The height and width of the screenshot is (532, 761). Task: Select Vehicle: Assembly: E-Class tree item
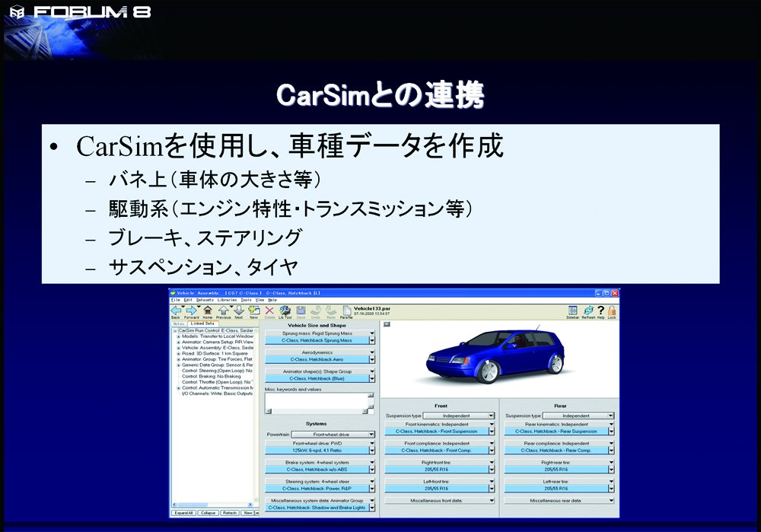[218, 348]
